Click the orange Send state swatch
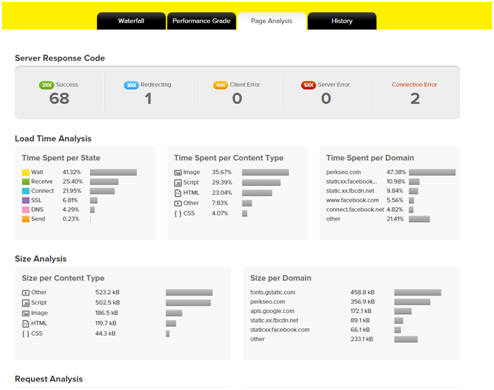494x390 pixels. [26, 219]
